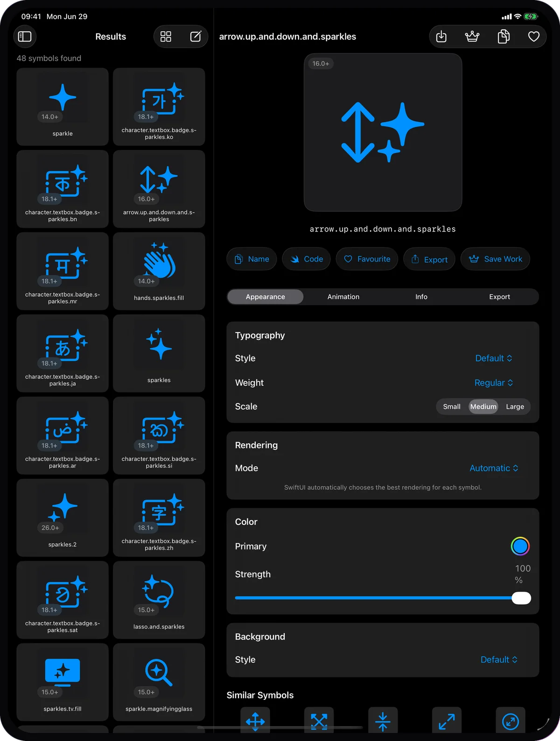Switch to the Animation tab
The image size is (560, 741).
[x=343, y=297]
